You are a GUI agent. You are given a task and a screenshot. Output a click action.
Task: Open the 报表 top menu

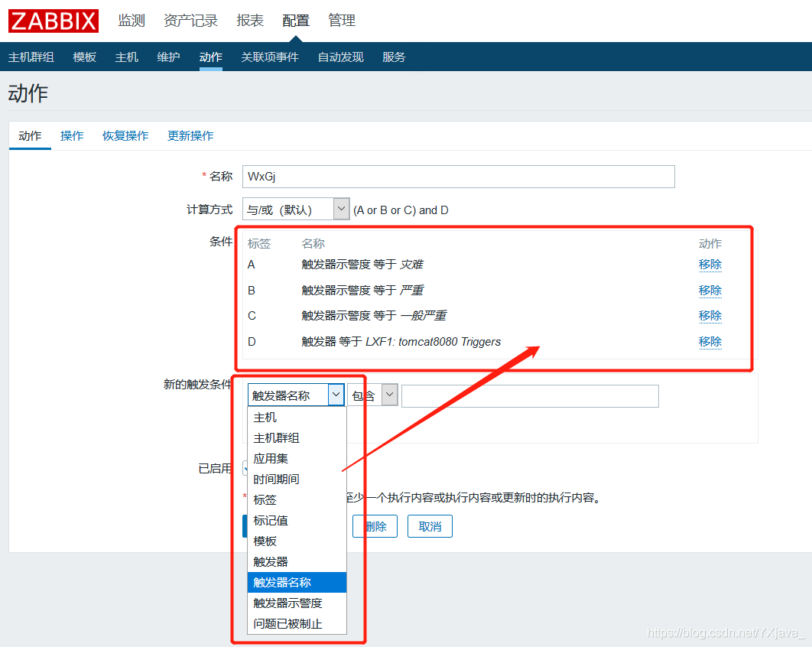click(x=250, y=21)
